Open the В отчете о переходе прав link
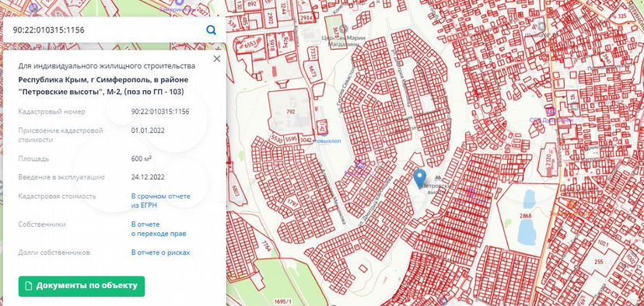This screenshot has height=306, width=644. point(159,229)
